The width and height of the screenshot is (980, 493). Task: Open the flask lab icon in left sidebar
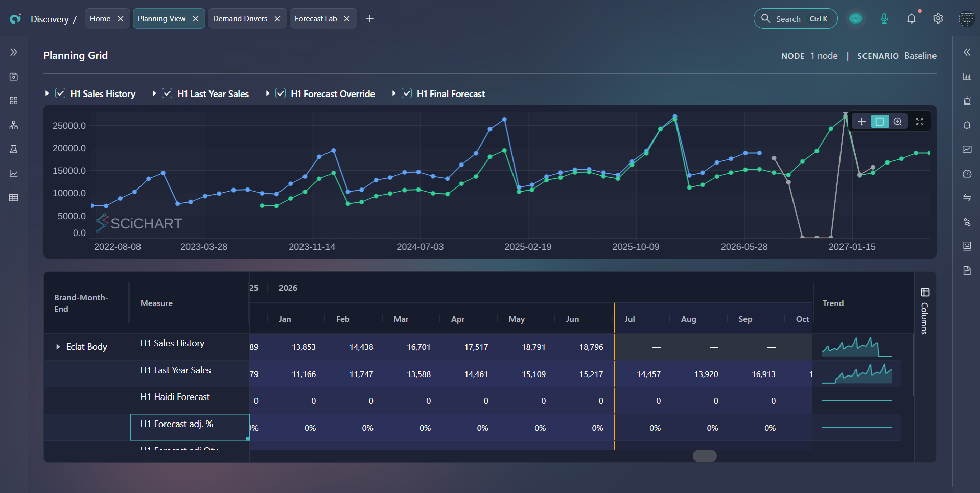(x=14, y=149)
